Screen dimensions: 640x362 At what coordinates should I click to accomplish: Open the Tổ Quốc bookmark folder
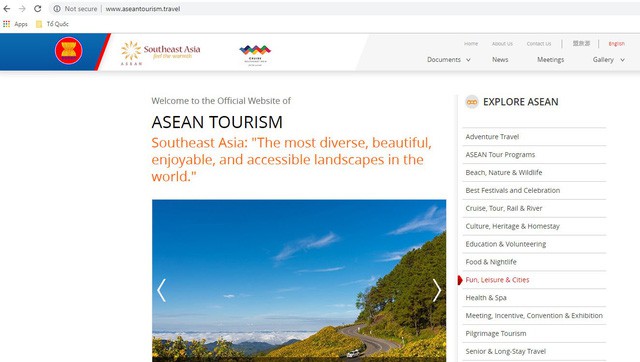[x=52, y=24]
